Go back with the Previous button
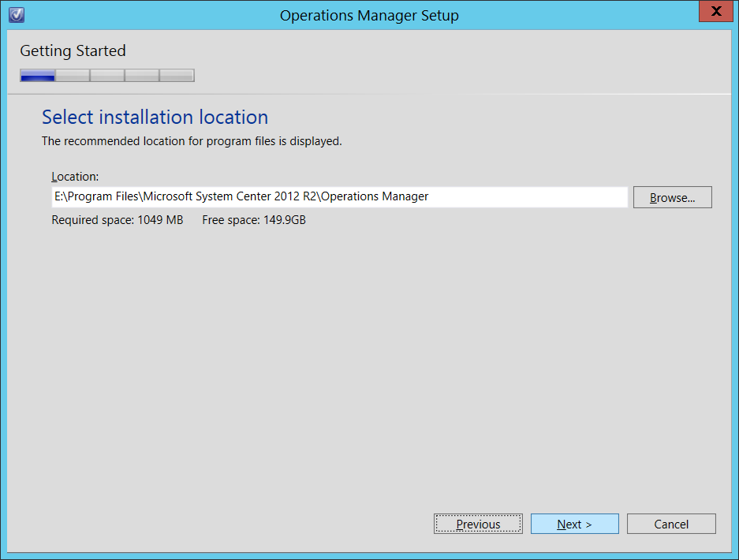The height and width of the screenshot is (560, 739). tap(477, 524)
